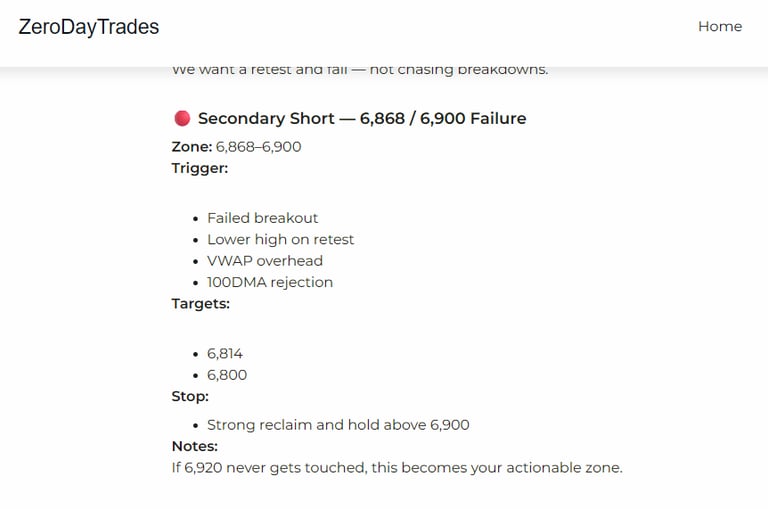Click the Targets label
The image size is (768, 509).
click(200, 303)
